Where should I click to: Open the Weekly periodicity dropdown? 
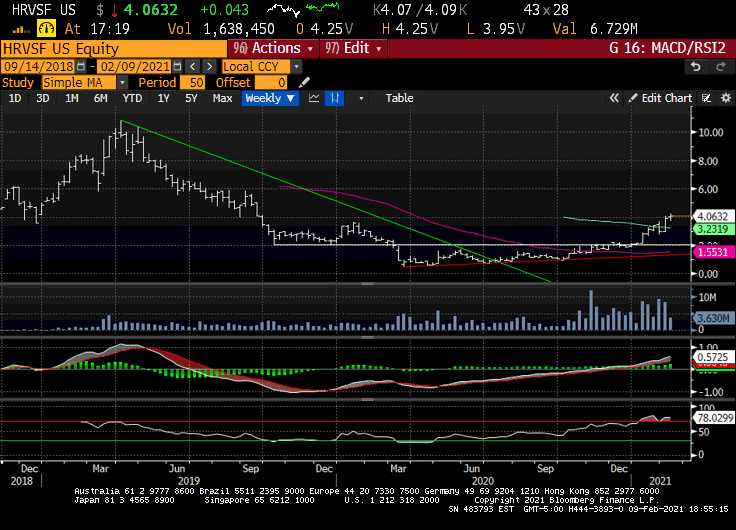[270, 98]
